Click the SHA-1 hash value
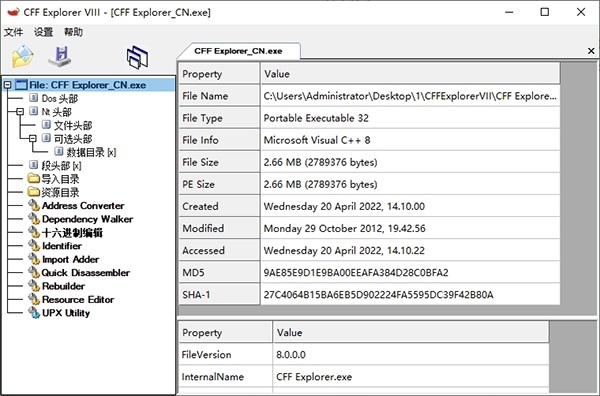The image size is (600, 396). (x=378, y=295)
